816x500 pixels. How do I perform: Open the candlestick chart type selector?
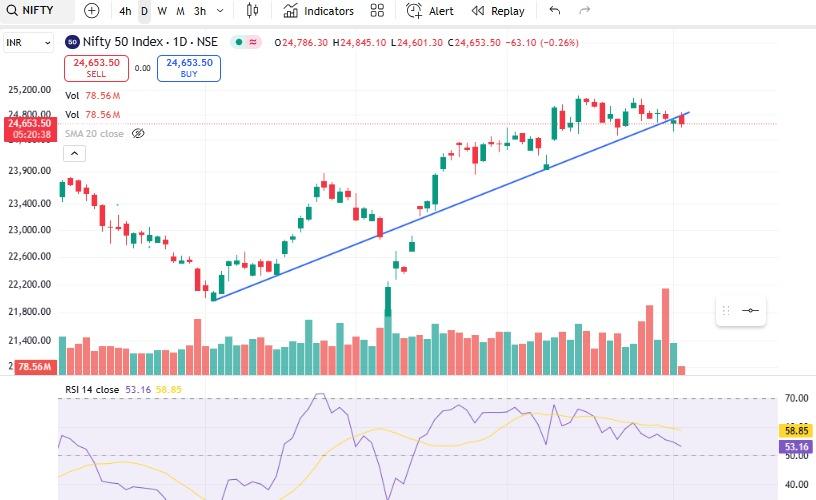click(x=252, y=11)
